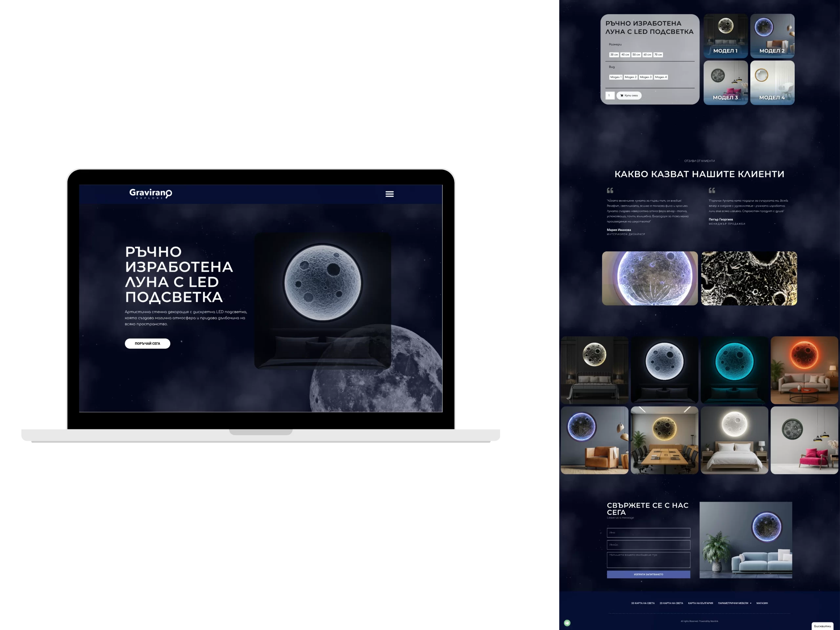Go to Магазин in footer menu

(762, 603)
